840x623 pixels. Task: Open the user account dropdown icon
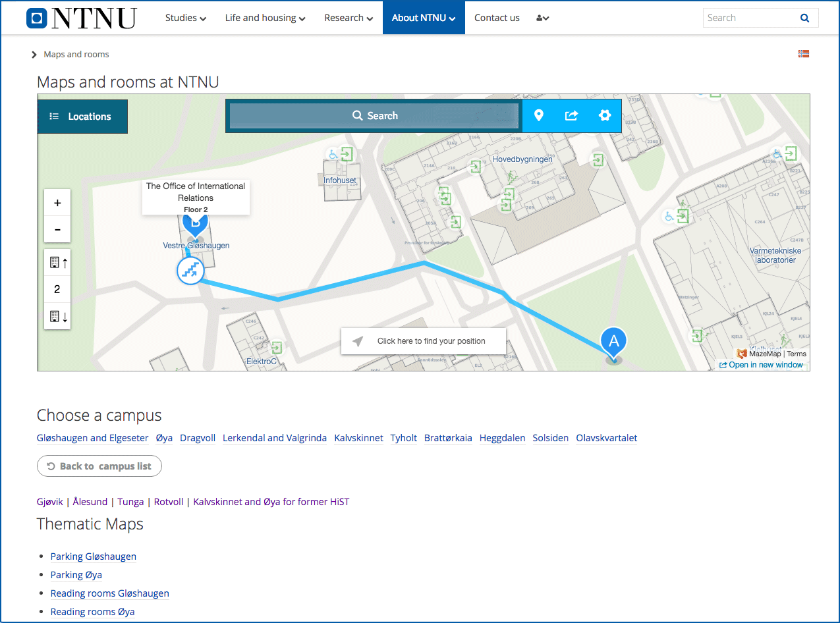coord(543,18)
